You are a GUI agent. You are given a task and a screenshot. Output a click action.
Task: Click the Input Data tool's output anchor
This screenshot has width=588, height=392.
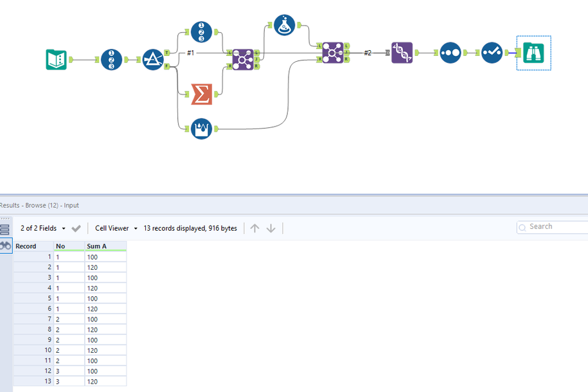[x=71, y=60]
